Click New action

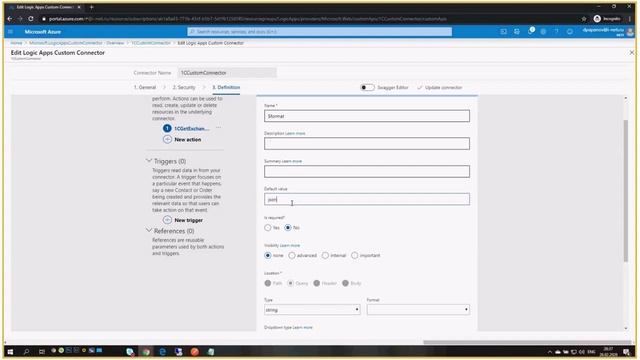(188, 140)
